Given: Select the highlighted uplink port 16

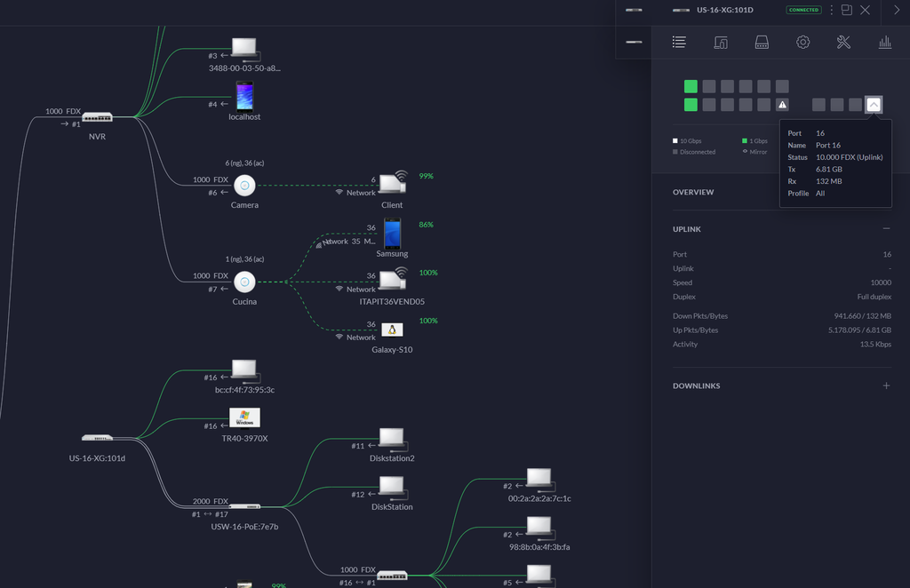Looking at the screenshot, I should pyautogui.click(x=874, y=105).
